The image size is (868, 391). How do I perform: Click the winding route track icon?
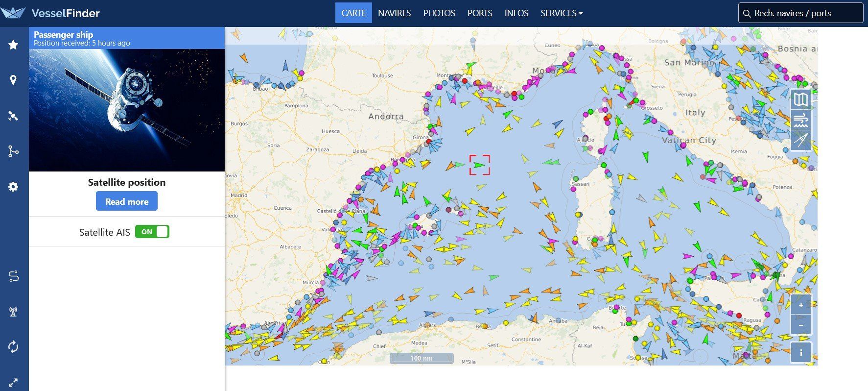13,276
